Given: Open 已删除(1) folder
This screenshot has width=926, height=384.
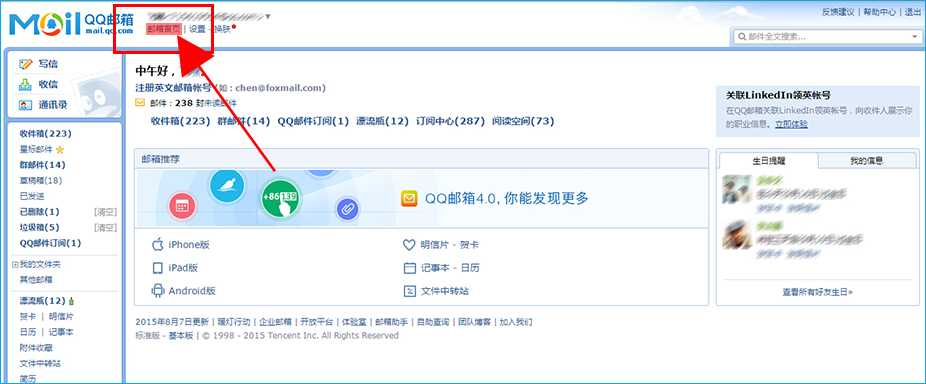Looking at the screenshot, I should click(40, 211).
